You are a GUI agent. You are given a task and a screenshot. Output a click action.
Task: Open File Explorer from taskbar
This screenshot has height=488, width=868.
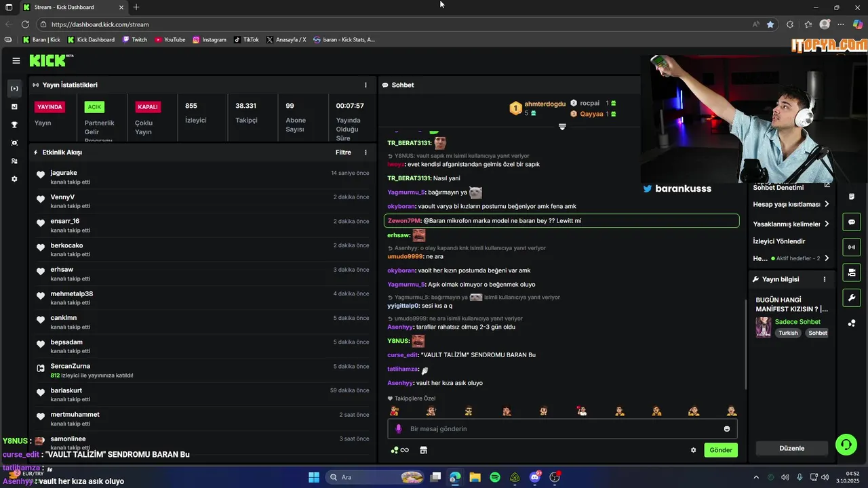pyautogui.click(x=475, y=477)
